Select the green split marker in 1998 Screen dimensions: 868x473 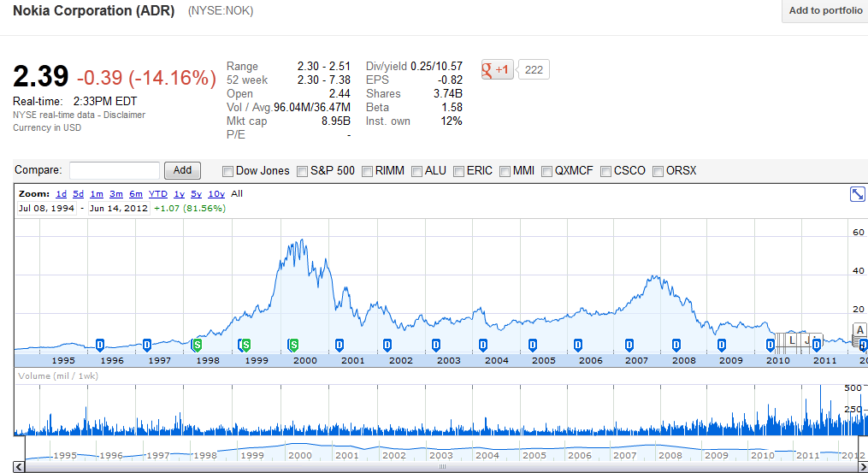pyautogui.click(x=197, y=345)
